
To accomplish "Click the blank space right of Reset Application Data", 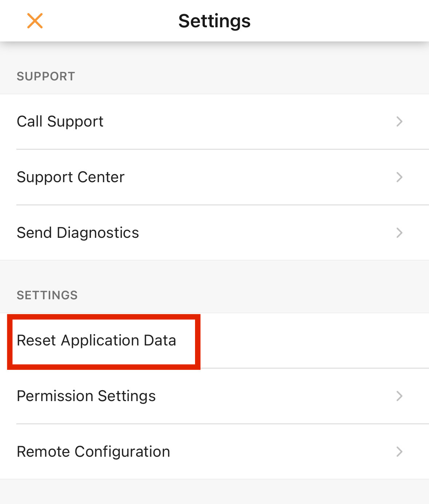I will click(x=309, y=341).
